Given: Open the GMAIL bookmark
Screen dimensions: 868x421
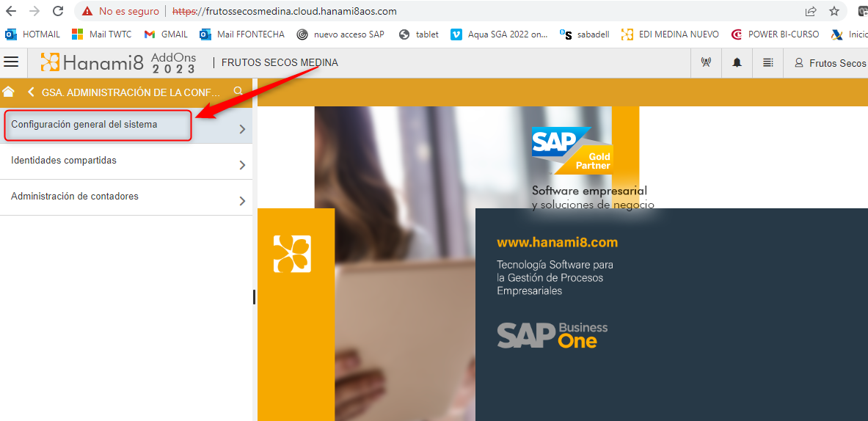Looking at the screenshot, I should [166, 34].
